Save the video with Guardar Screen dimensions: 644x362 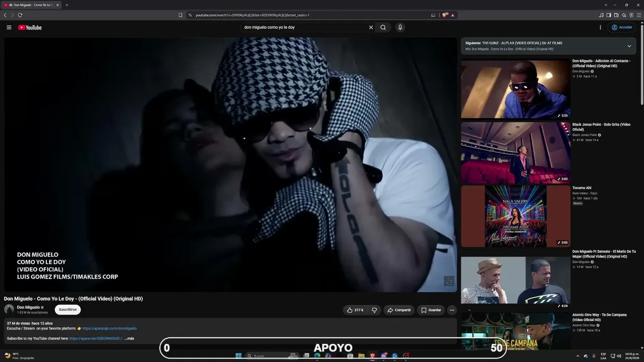pyautogui.click(x=431, y=310)
